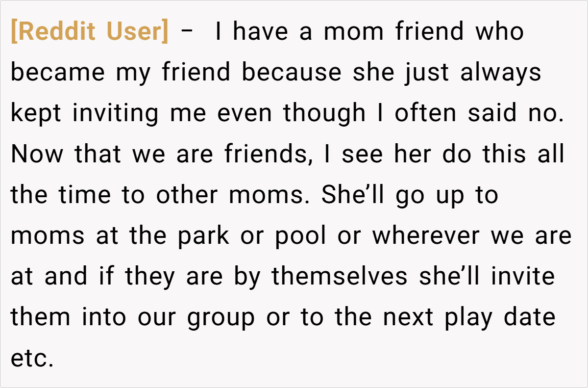The image size is (588, 388).
Task: Click the words "even though" in the text
Action: (x=291, y=114)
